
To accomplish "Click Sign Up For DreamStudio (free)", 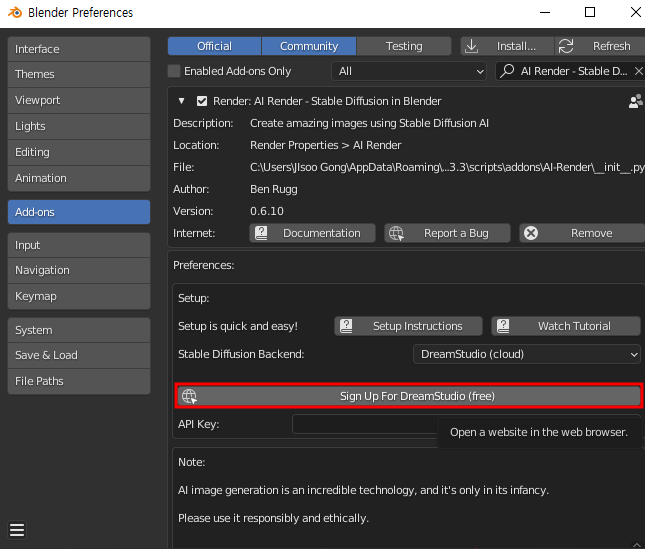I will tap(409, 396).
